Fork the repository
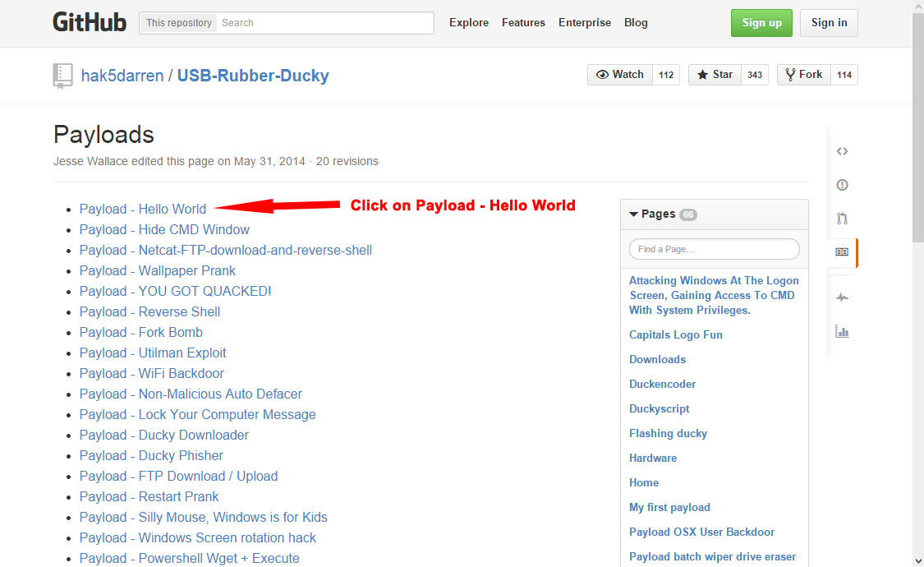924x567 pixels. click(804, 75)
